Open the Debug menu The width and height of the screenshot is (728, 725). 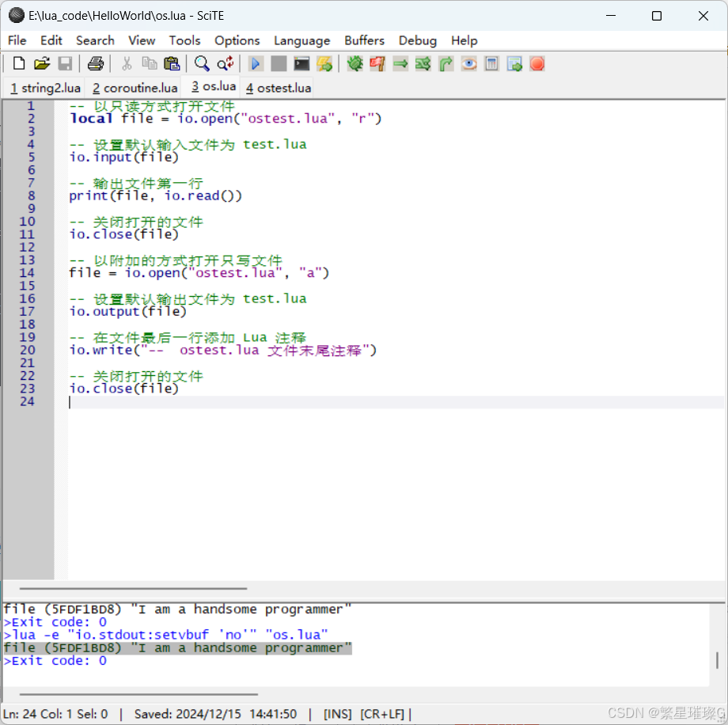pos(417,40)
